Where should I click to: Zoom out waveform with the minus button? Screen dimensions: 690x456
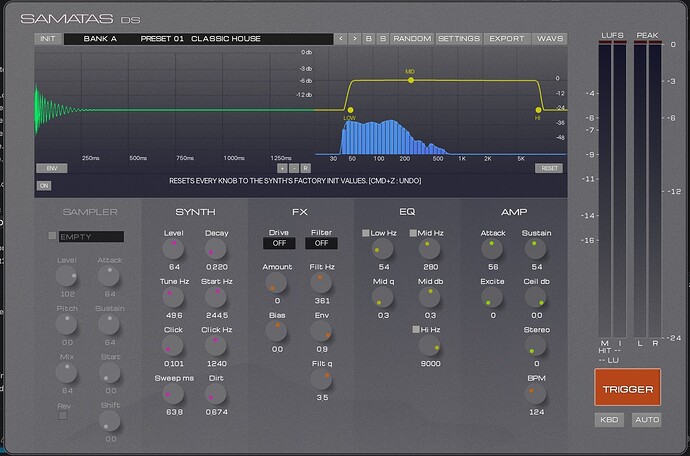point(294,168)
